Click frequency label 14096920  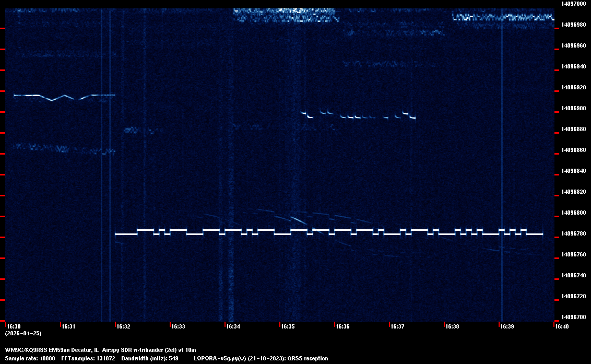coord(574,88)
